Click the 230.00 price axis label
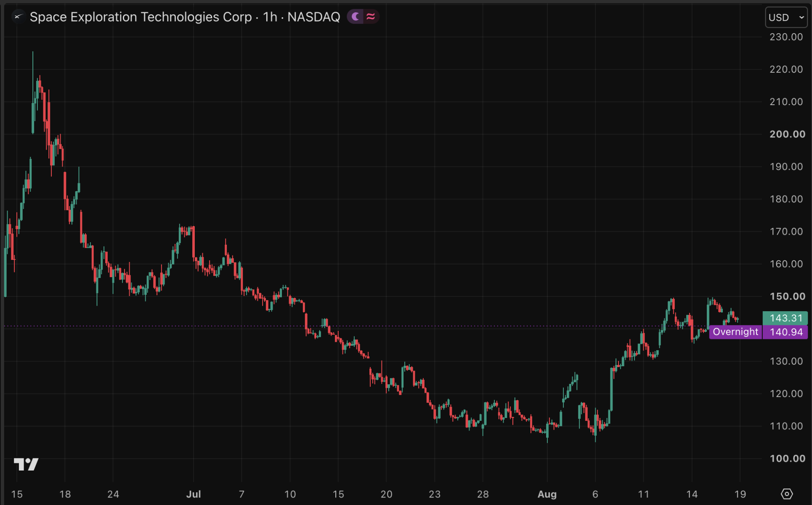Viewport: 812px width, 505px height. click(x=786, y=37)
